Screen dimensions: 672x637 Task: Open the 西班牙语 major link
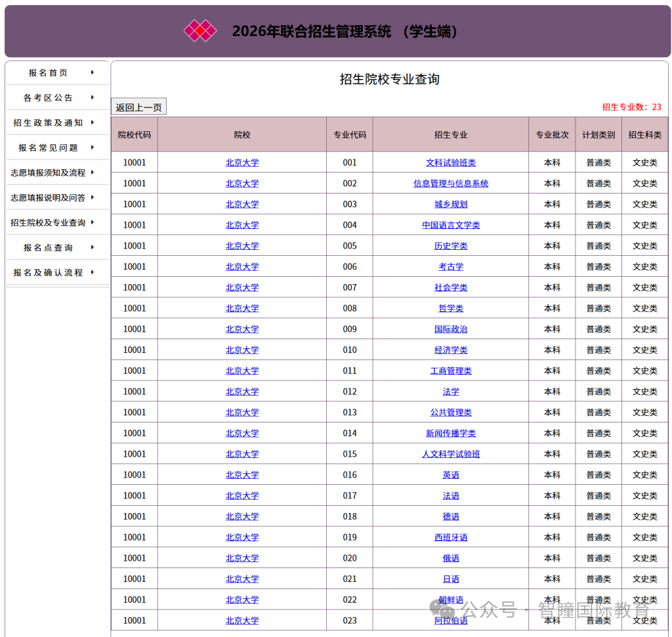[x=450, y=537]
